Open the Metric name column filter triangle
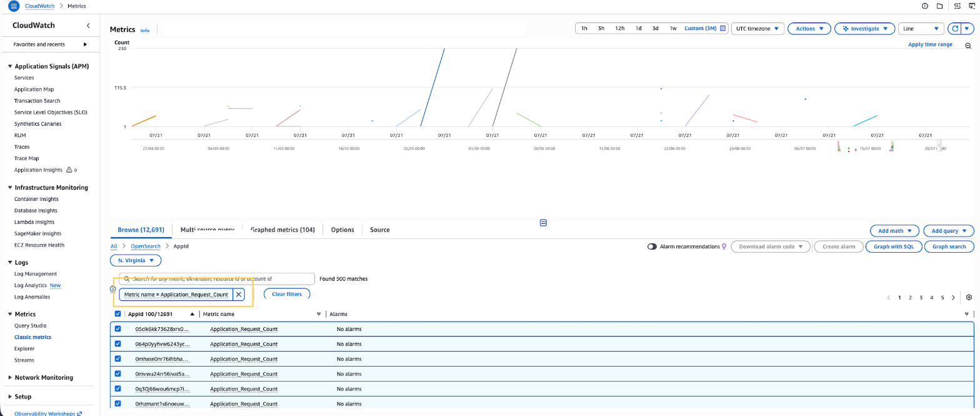The height and width of the screenshot is (416, 980). pos(319,314)
